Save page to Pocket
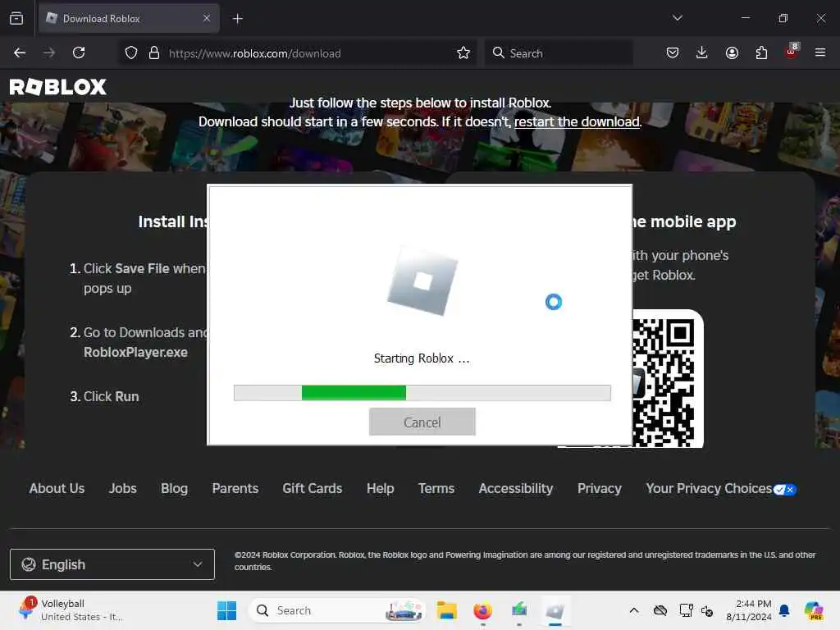 (x=673, y=52)
